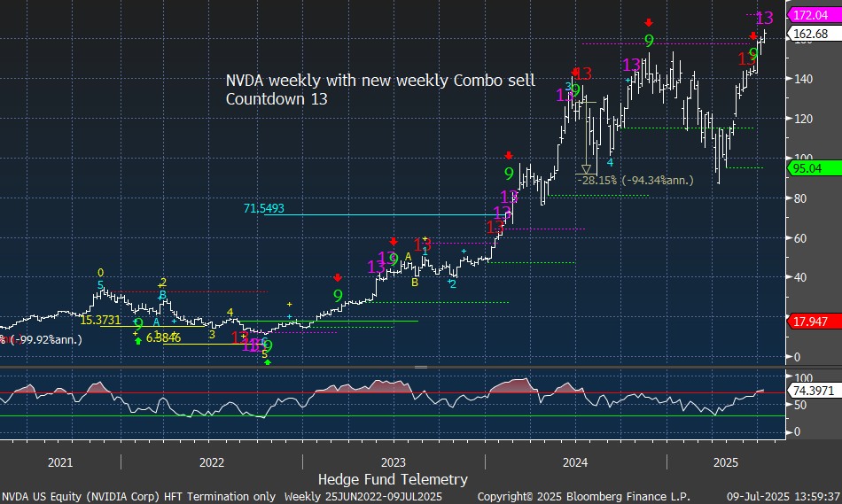This screenshot has width=842, height=504.
Task: Click the grip handle between price and indicator panels
Action: pos(421,367)
